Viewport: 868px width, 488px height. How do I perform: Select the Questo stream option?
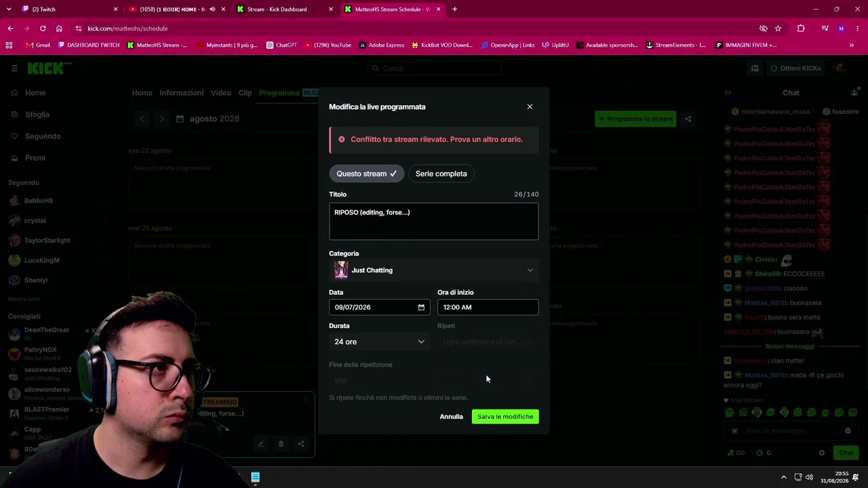pos(367,174)
